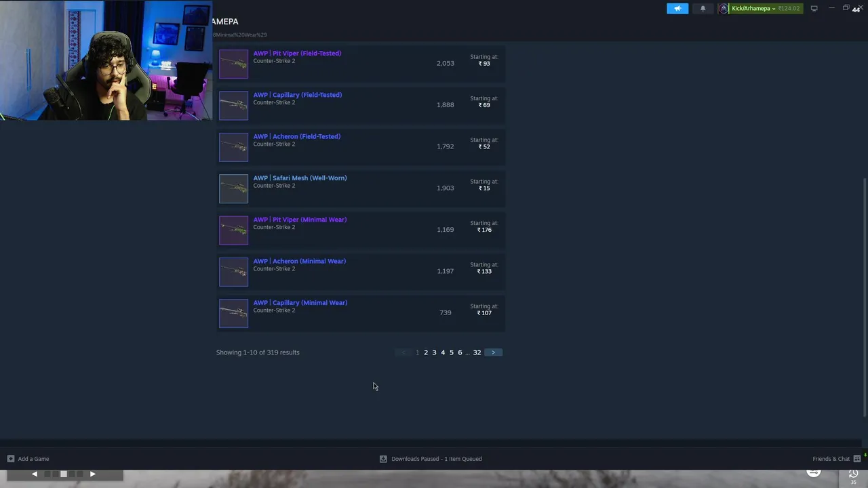The image size is (868, 488).
Task: Go to results page 4
Action: coord(443,352)
